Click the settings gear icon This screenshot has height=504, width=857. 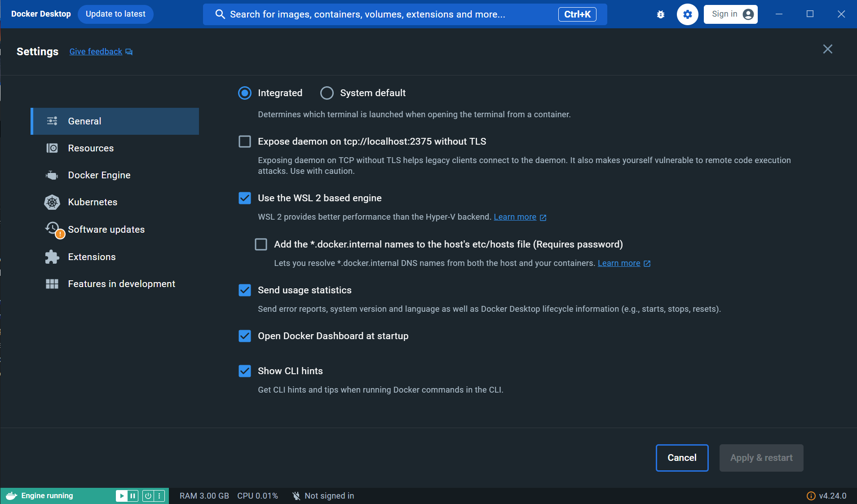click(x=687, y=14)
